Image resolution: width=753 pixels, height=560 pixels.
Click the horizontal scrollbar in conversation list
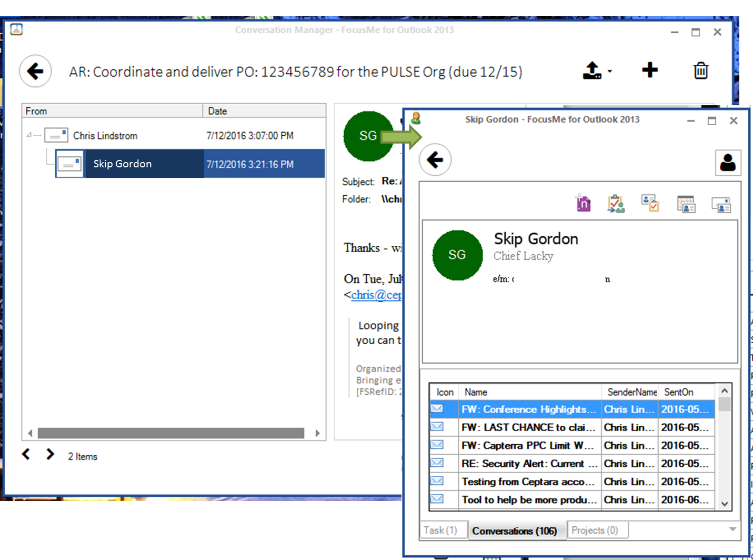[171, 433]
